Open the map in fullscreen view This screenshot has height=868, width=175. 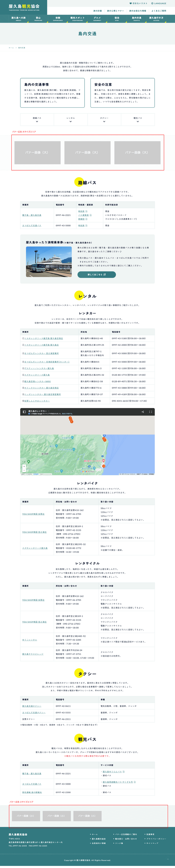(150, 412)
